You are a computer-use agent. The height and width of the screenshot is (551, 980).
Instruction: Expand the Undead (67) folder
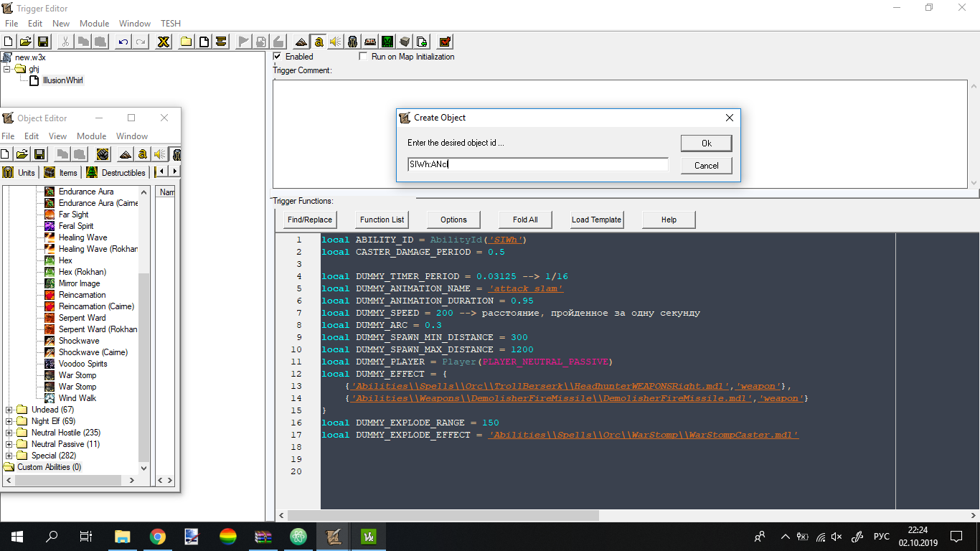click(x=9, y=410)
